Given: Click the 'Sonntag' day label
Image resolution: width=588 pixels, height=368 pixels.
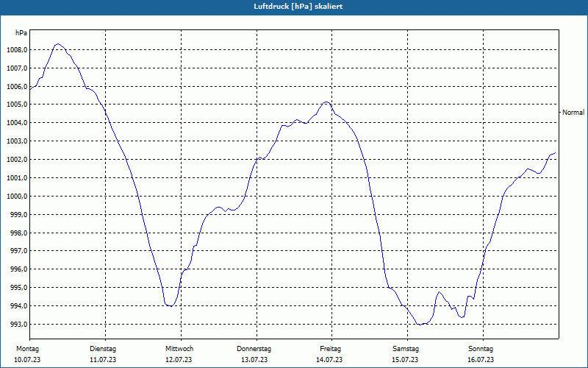Looking at the screenshot, I should 481,349.
